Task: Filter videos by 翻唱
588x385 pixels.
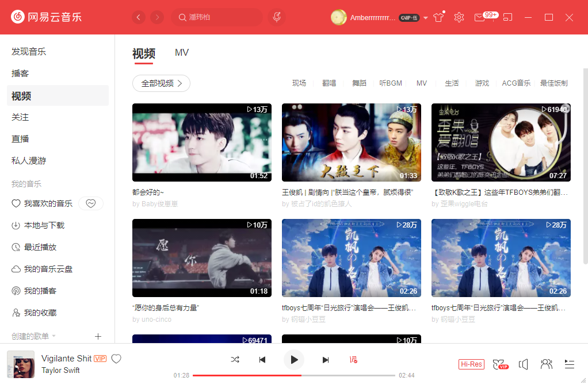Action: [x=329, y=83]
